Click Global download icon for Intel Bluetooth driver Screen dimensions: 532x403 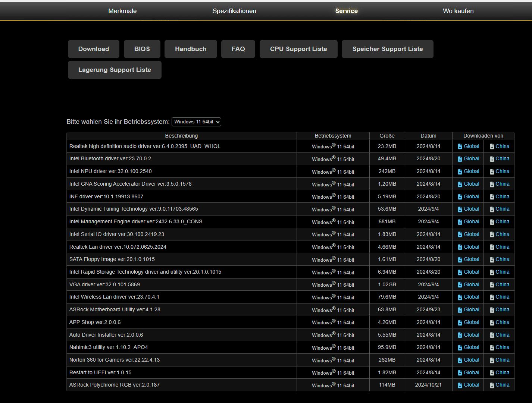460,159
